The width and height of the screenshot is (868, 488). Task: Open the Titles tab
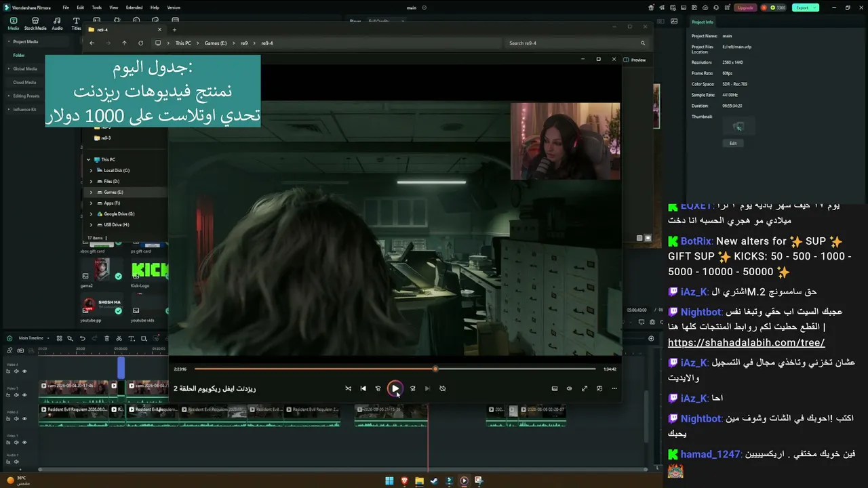pyautogui.click(x=76, y=24)
